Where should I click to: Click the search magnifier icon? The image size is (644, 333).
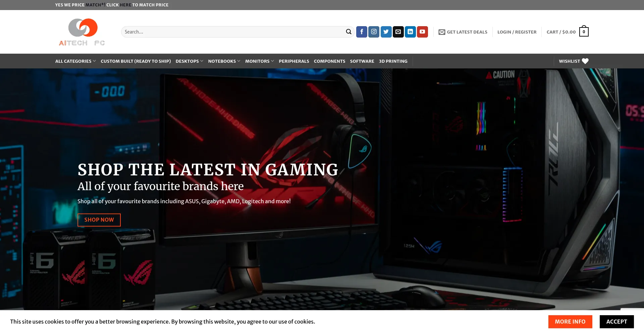point(348,32)
